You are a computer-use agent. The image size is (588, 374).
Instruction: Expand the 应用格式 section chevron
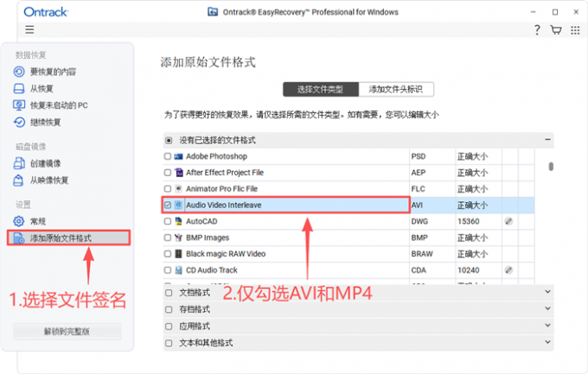tap(547, 326)
